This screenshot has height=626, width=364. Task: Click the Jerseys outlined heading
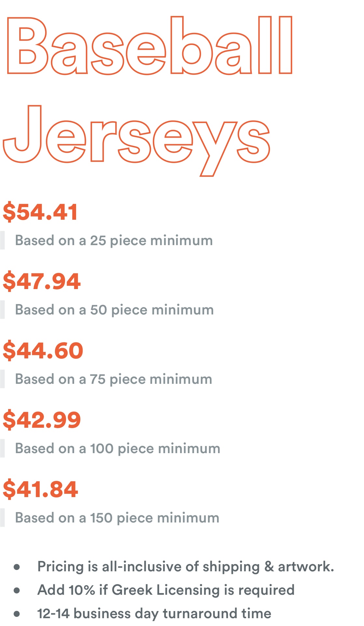pos(136,141)
